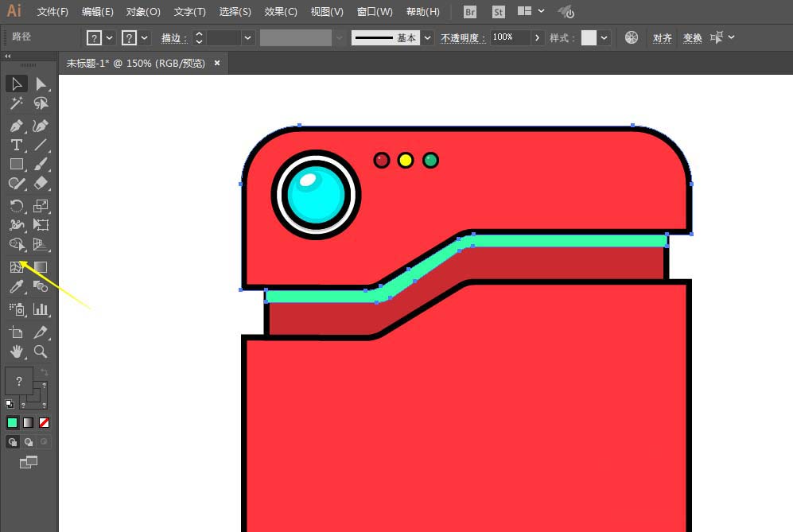Enable Draw Behind mode

point(29,442)
